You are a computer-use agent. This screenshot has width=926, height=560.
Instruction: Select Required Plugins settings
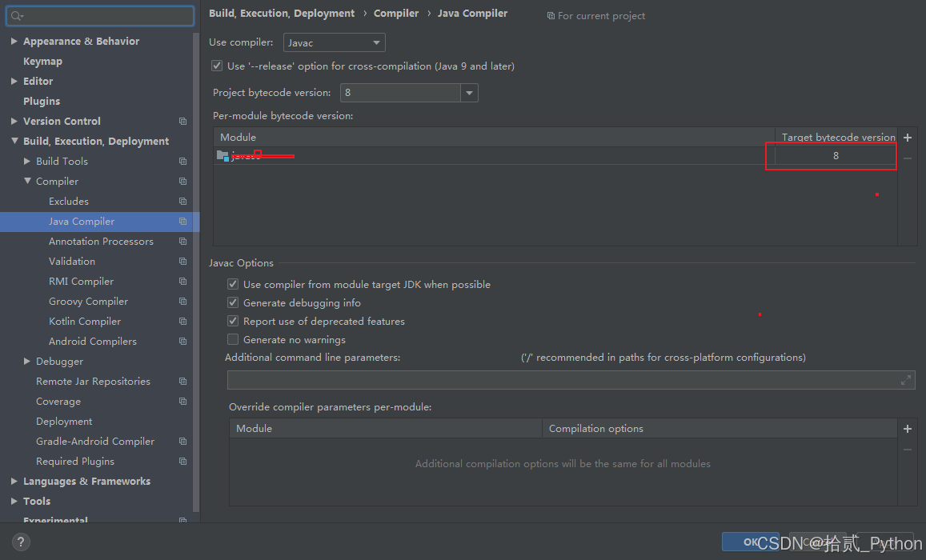(75, 462)
